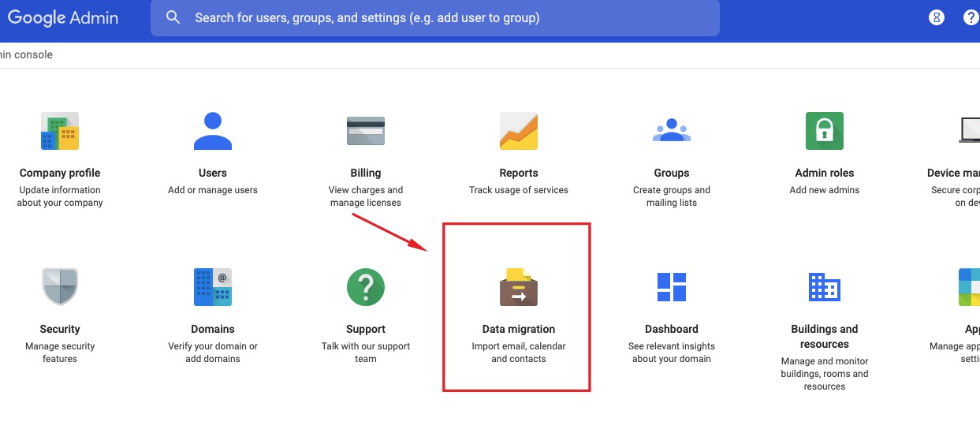Open the Domains icon

tap(213, 287)
